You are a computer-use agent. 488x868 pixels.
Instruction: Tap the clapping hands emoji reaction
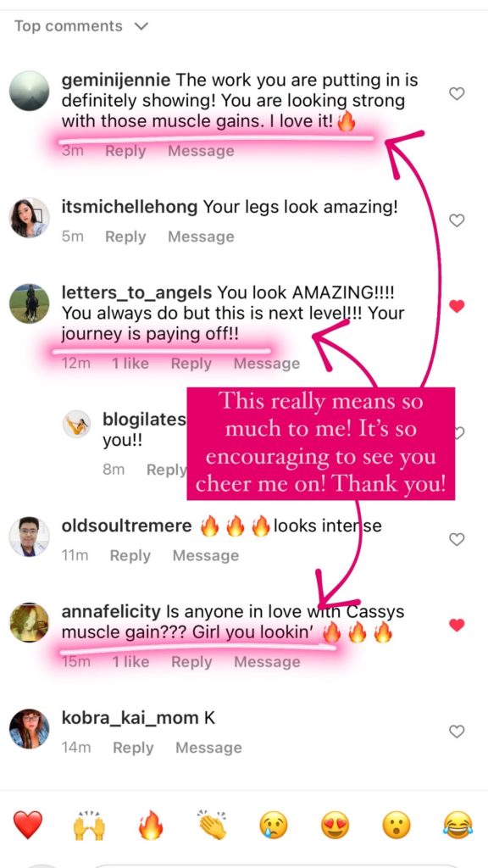pos(213,826)
